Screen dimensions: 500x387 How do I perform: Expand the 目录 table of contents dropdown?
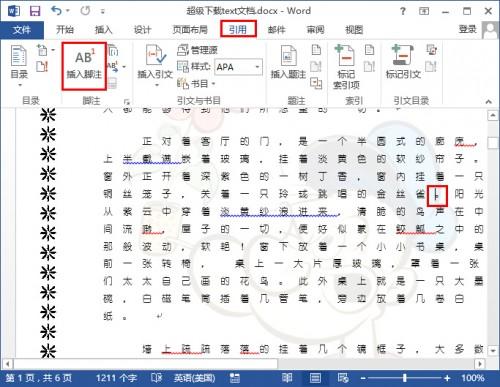tap(20, 86)
